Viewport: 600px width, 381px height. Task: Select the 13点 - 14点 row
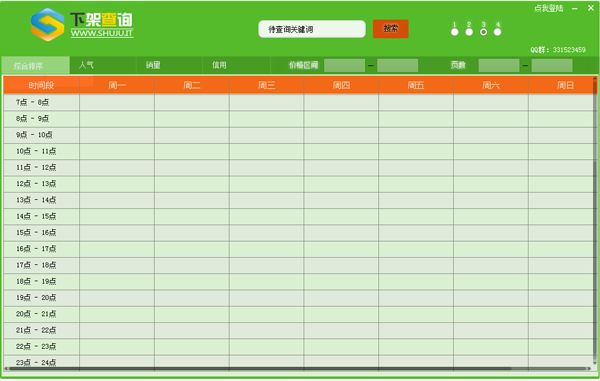coord(298,200)
